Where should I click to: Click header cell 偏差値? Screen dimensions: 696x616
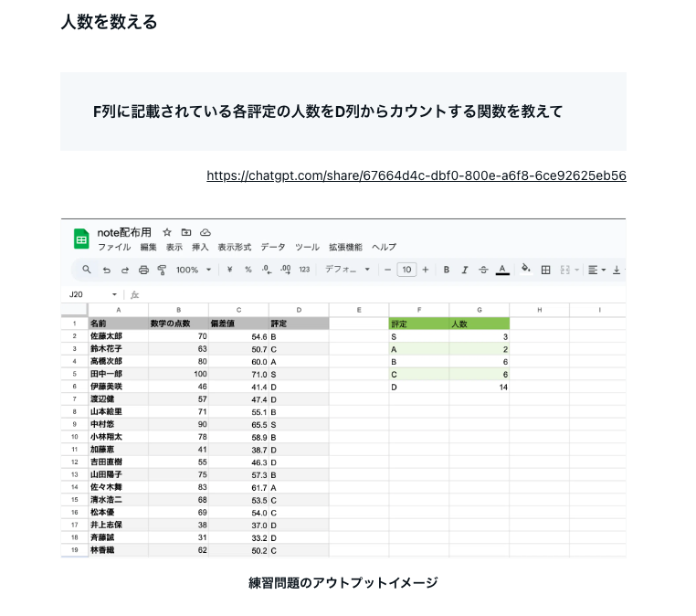(238, 324)
